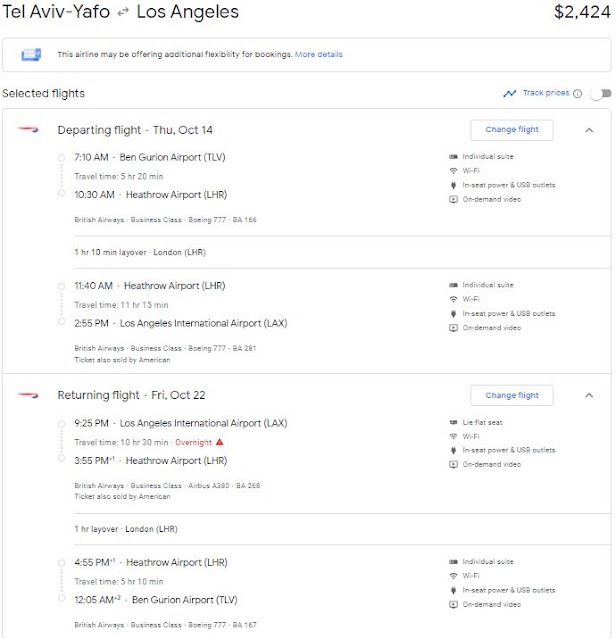Select the Departing flight Thu, Oct 14 header
This screenshot has width=616, height=639.
135,130
